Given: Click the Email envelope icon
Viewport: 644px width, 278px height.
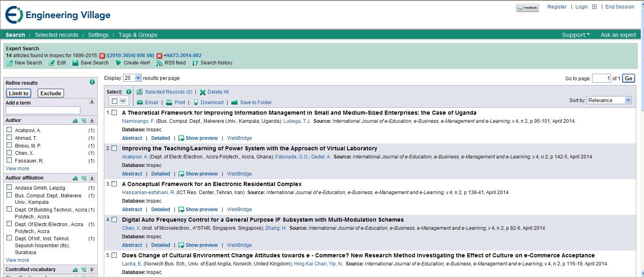Looking at the screenshot, I should 140,103.
